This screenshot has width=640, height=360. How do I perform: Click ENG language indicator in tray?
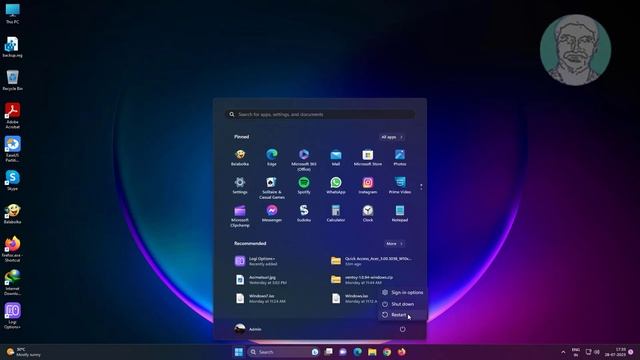coord(576,352)
